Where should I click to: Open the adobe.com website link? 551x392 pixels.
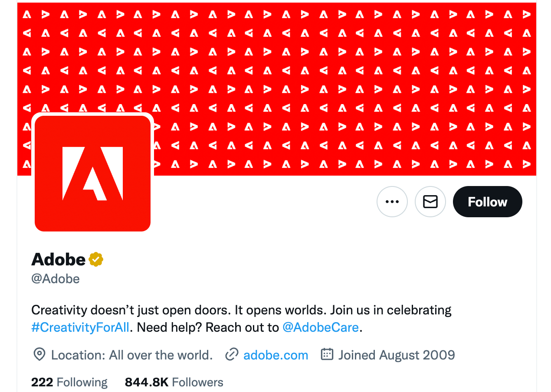click(276, 355)
